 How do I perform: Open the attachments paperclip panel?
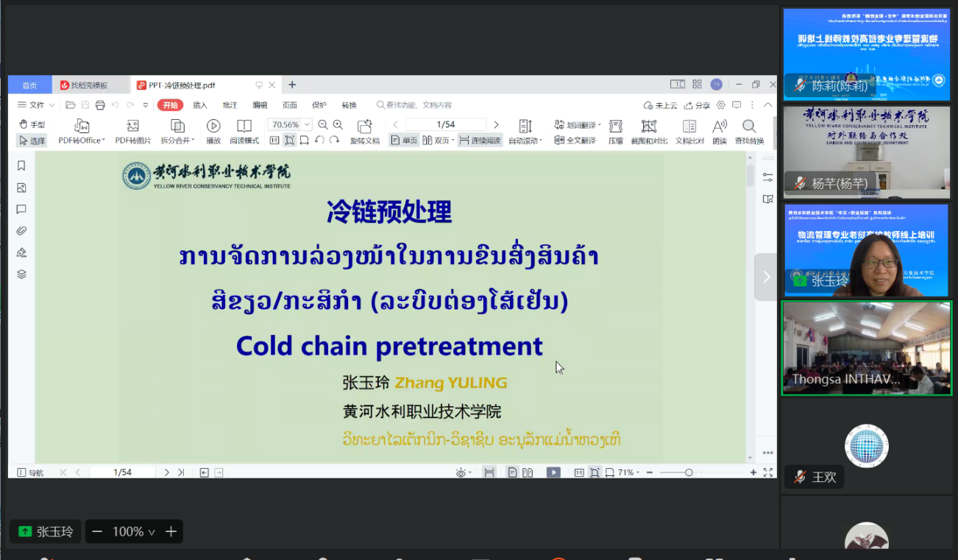click(x=21, y=231)
